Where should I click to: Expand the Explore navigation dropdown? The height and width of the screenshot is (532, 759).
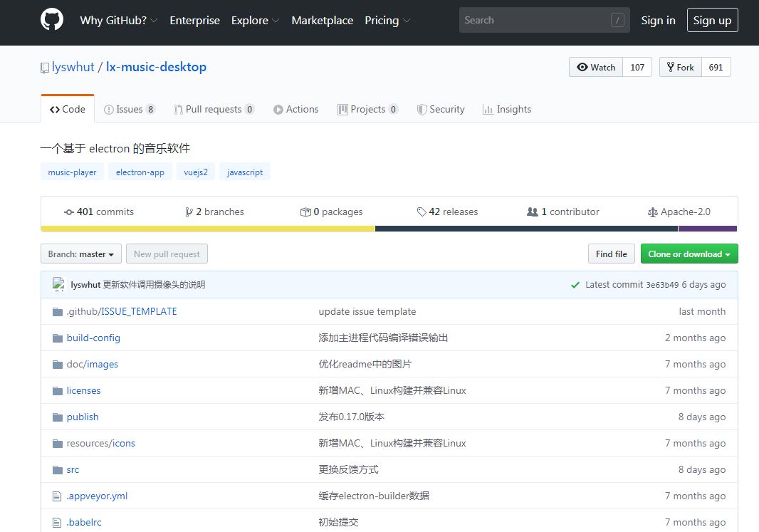pyautogui.click(x=255, y=21)
